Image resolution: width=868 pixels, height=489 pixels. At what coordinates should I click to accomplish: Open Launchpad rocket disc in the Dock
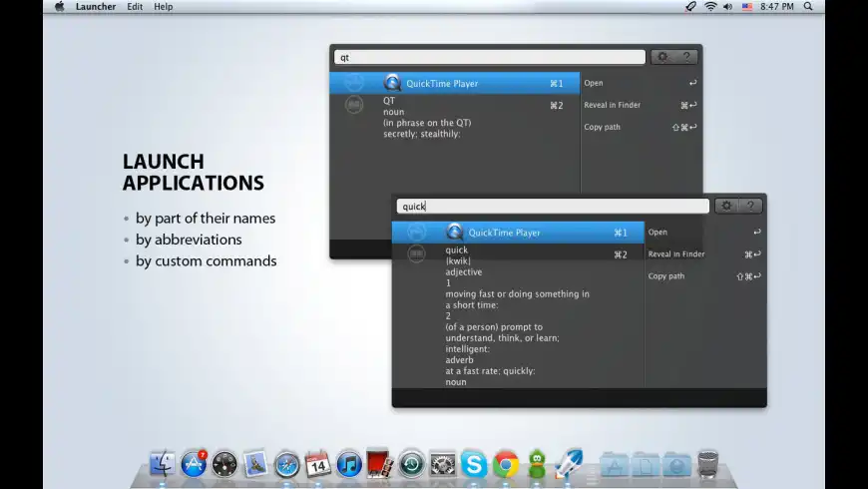tap(224, 464)
